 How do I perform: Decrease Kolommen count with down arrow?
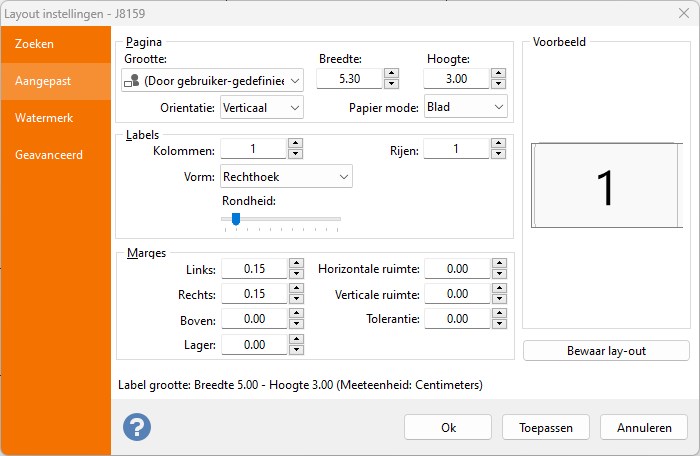point(296,154)
